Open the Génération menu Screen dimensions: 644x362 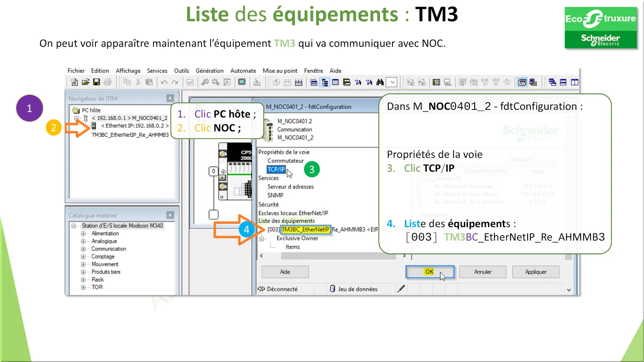(209, 71)
